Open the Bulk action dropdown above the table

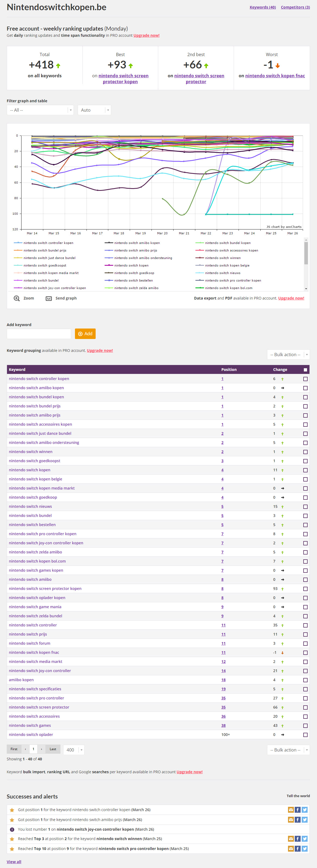pos(288,355)
